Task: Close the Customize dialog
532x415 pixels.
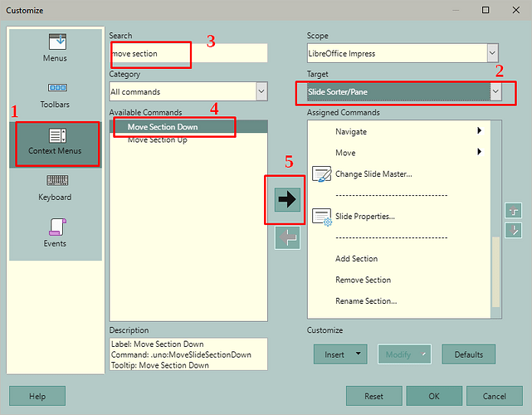Action: tap(515, 10)
